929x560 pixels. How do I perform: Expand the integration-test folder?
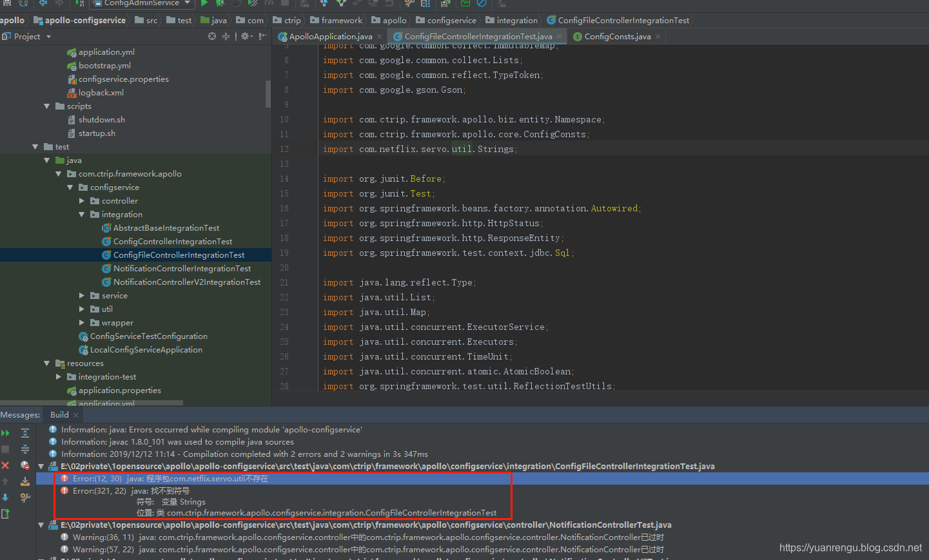click(x=59, y=377)
